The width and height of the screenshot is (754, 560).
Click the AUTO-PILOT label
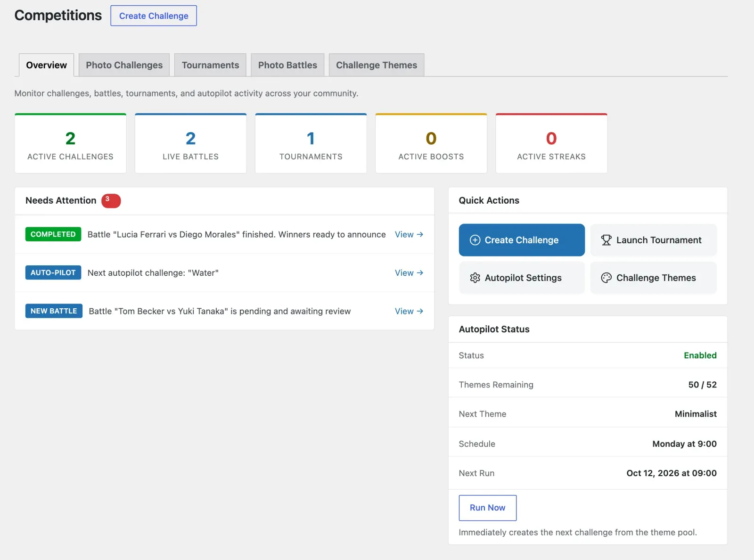point(53,273)
